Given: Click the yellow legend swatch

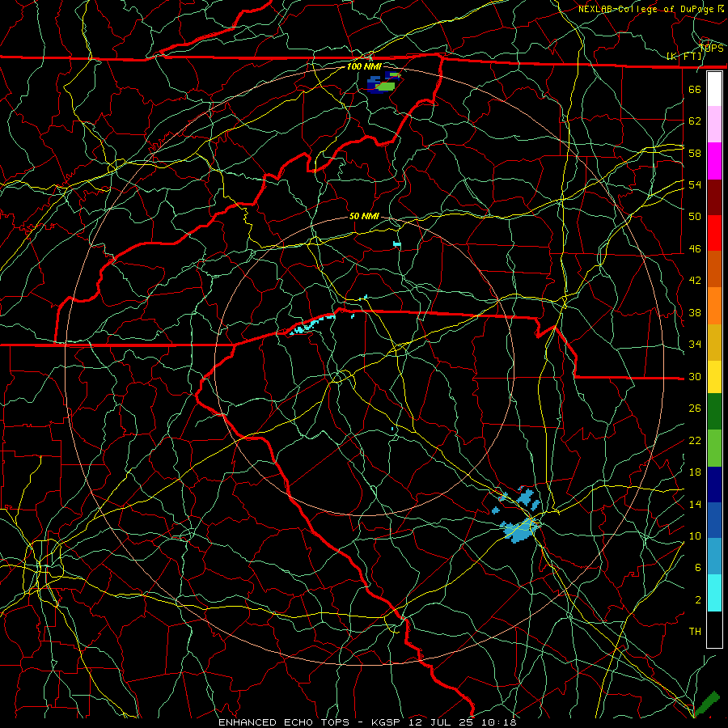Looking at the screenshot, I should (714, 377).
